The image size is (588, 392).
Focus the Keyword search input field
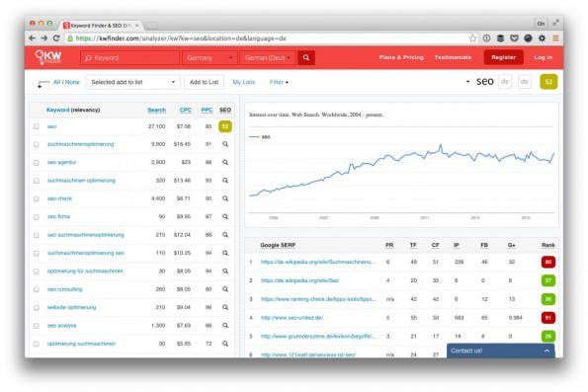coord(129,57)
